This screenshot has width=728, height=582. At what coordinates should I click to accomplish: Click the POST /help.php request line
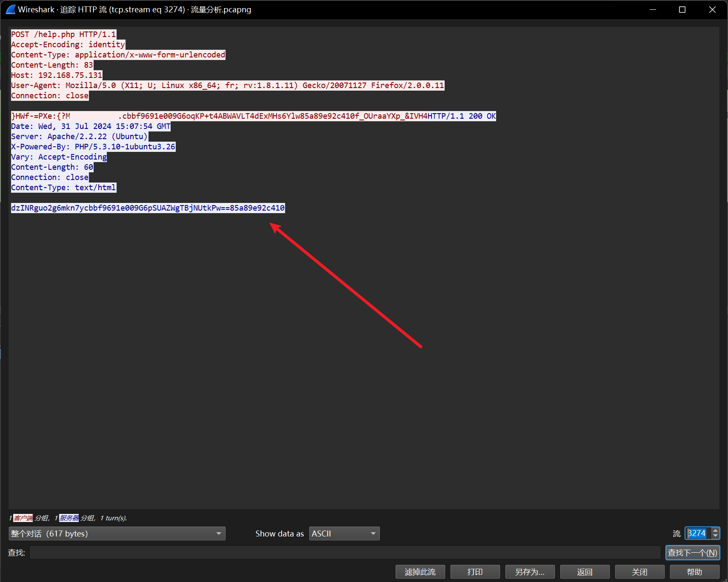point(63,34)
